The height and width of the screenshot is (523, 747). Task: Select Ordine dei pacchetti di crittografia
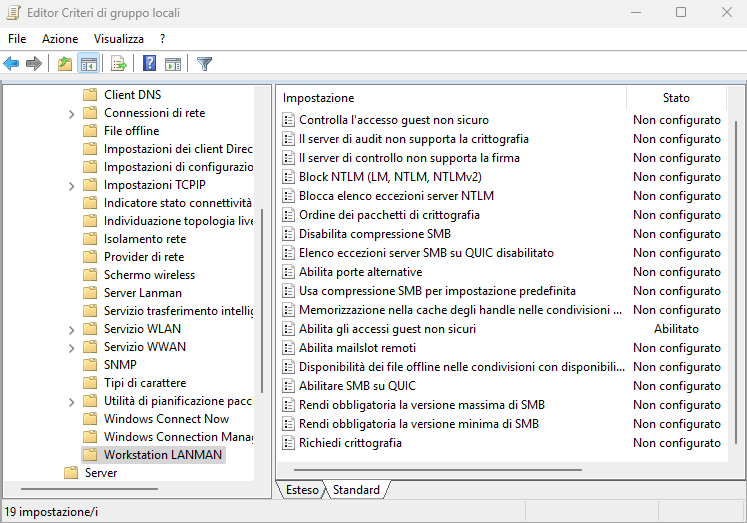(389, 215)
